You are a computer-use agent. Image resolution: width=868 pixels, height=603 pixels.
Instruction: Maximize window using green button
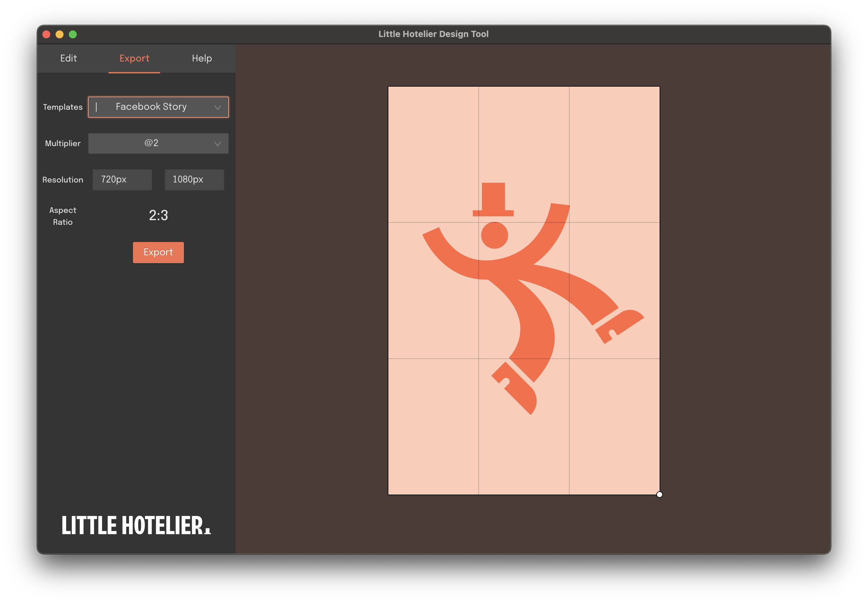pyautogui.click(x=73, y=34)
